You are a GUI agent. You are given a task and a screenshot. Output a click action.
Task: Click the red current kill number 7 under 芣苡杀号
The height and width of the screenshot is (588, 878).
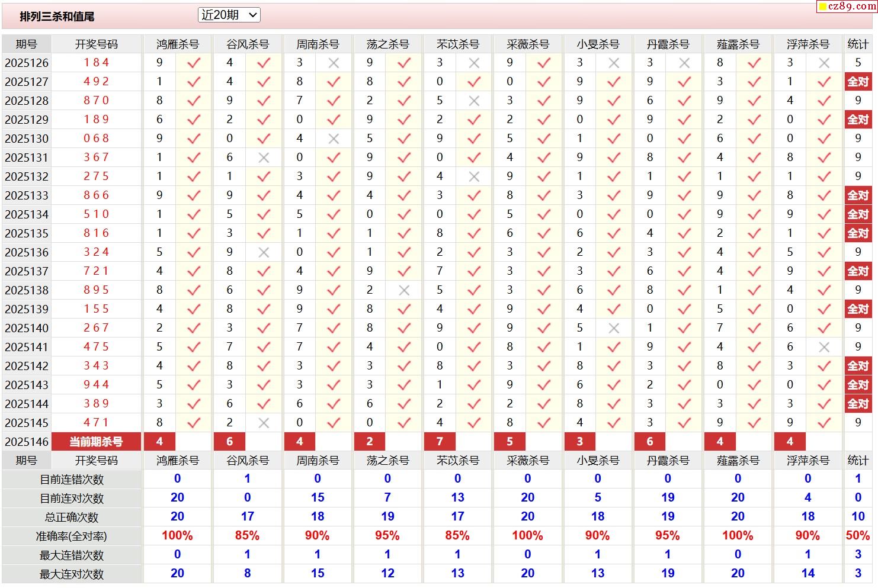point(440,442)
